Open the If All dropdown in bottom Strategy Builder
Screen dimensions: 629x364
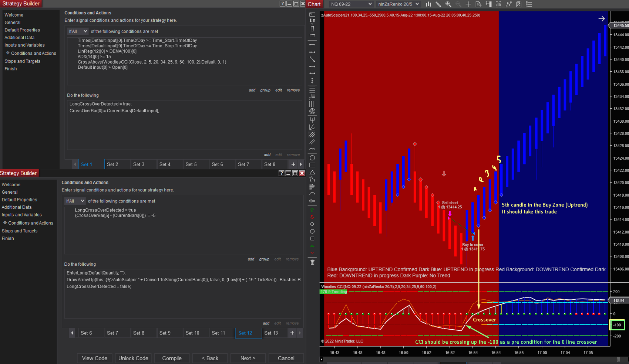pos(75,201)
